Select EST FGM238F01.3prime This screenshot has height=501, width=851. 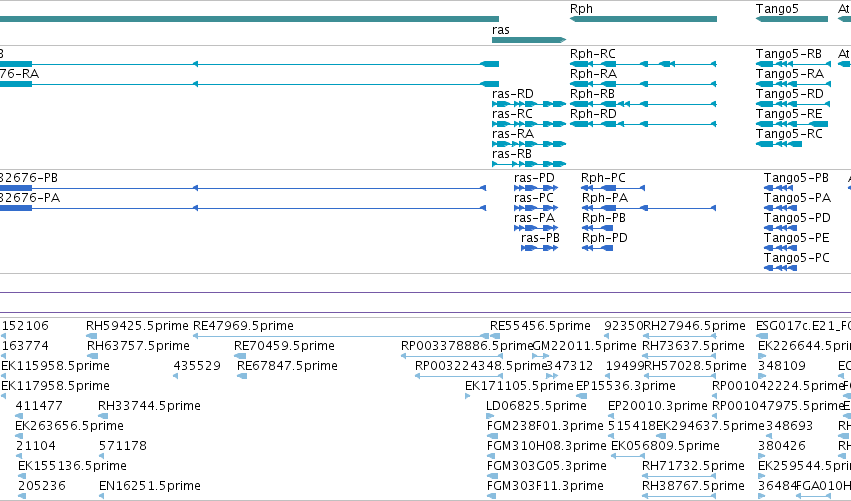point(545,426)
